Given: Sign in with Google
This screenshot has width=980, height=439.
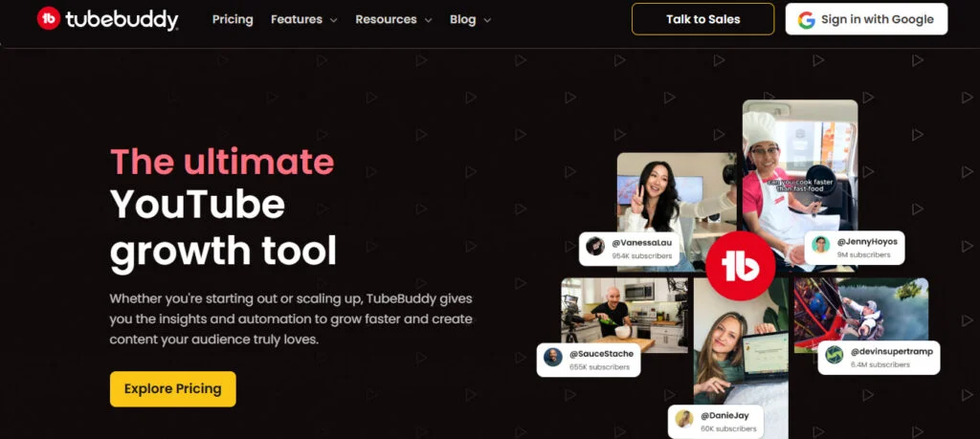Looking at the screenshot, I should point(866,19).
